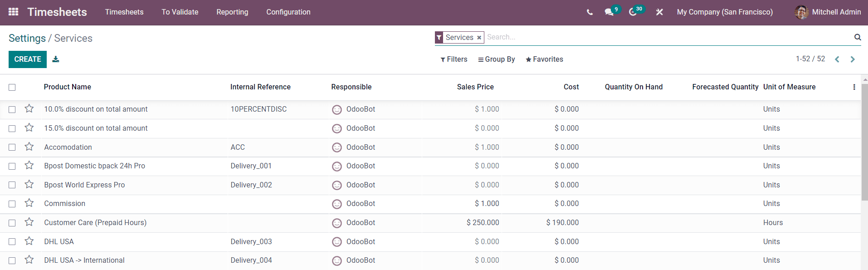
Task: Click the Hours unit cell
Action: [773, 223]
